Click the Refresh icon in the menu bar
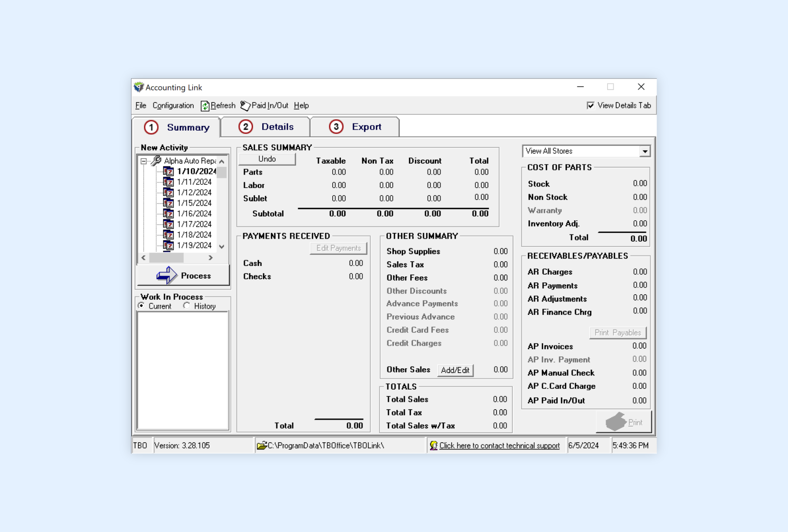The width and height of the screenshot is (788, 532). tap(205, 106)
